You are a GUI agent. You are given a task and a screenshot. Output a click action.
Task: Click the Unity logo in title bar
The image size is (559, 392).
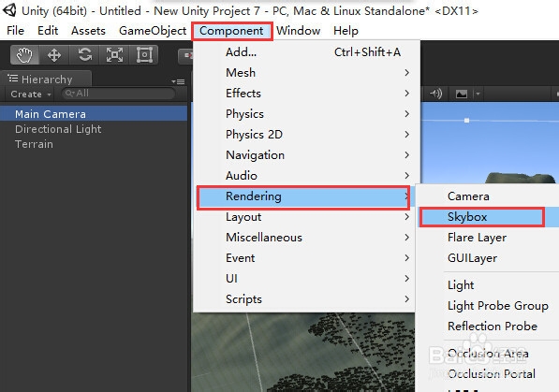click(9, 10)
